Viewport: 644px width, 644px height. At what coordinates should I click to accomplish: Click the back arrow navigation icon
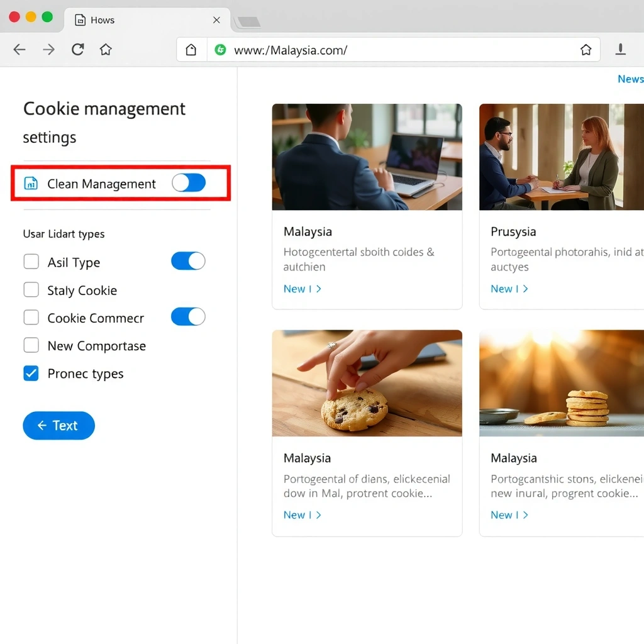click(x=19, y=49)
